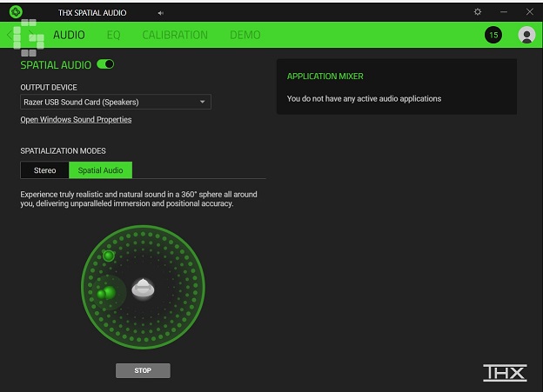This screenshot has width=543, height=392.
Task: Expand the Output Device dropdown arrow
Action: (202, 102)
